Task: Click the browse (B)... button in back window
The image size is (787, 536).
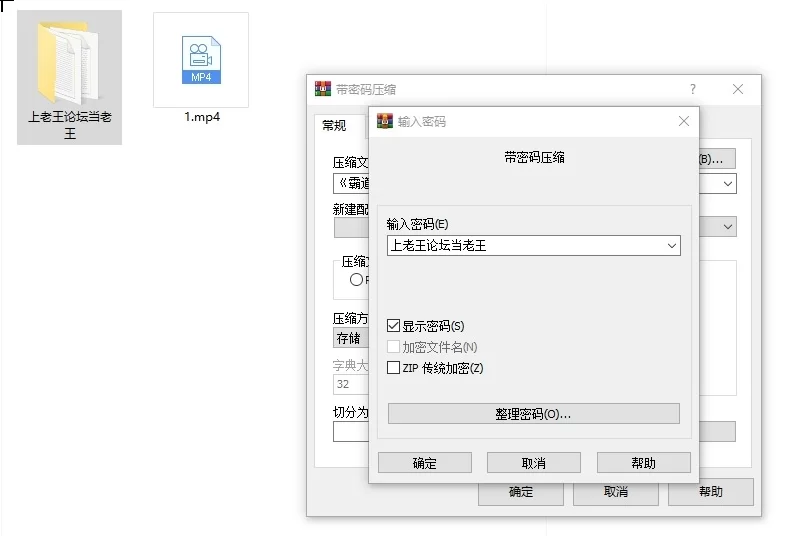Action: coord(717,159)
